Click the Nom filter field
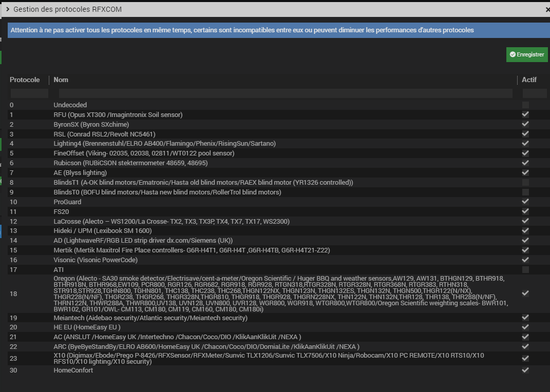The width and height of the screenshot is (550, 392). click(x=286, y=93)
